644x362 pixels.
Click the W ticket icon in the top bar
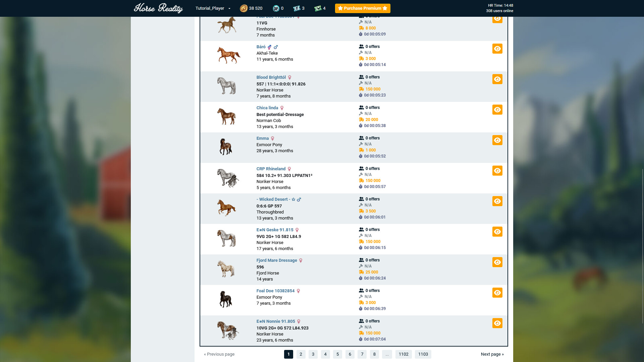coord(318,8)
